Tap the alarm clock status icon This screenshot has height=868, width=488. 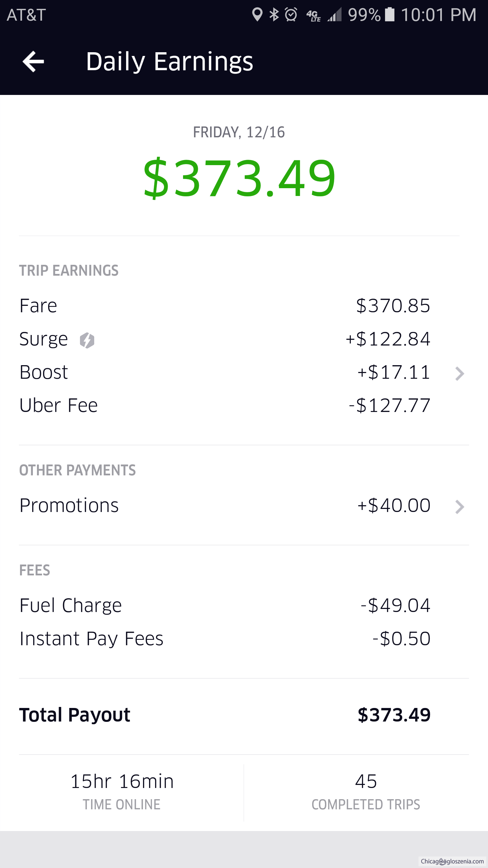(x=291, y=15)
